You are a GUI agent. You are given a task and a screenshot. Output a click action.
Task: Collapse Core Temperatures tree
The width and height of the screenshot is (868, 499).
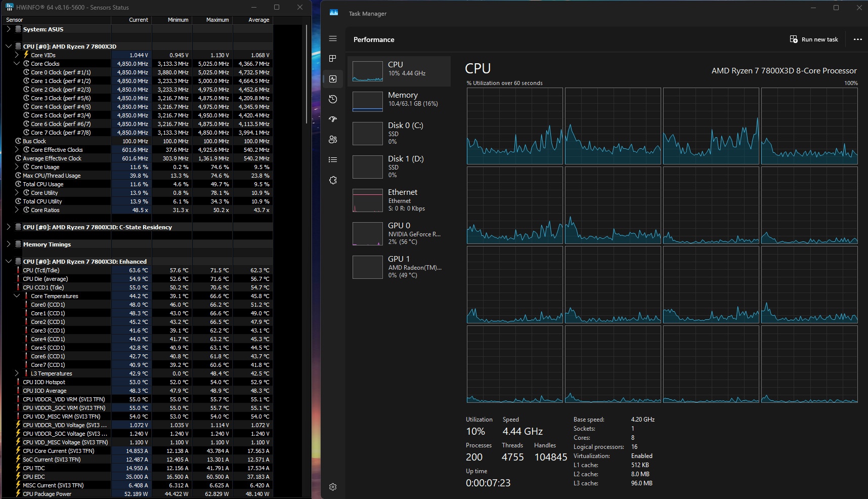pos(17,296)
